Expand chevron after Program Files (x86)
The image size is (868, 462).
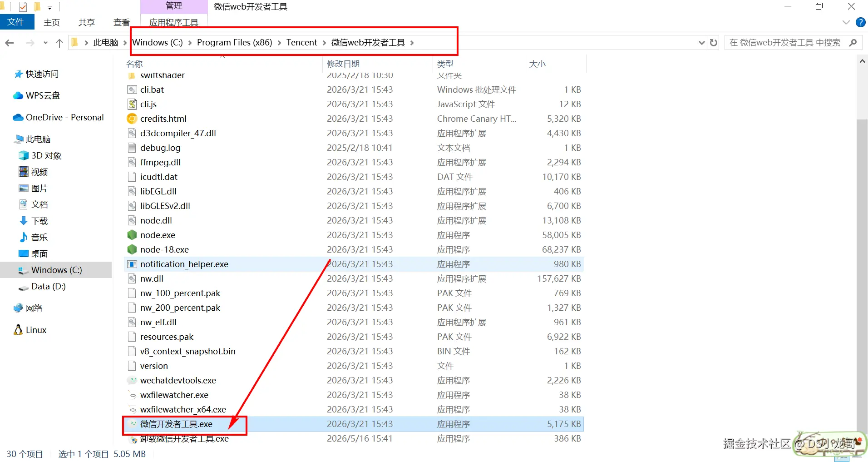pyautogui.click(x=279, y=43)
